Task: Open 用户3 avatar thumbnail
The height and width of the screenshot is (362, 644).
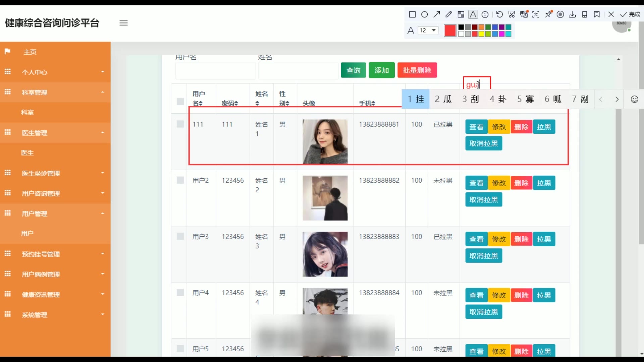Action: [325, 254]
